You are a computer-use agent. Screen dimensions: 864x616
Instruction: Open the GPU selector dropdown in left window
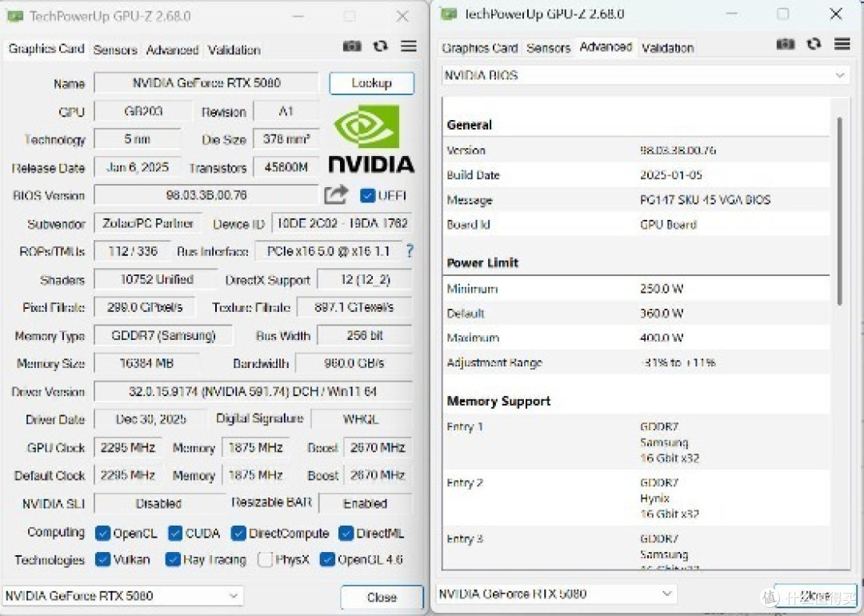click(122, 596)
